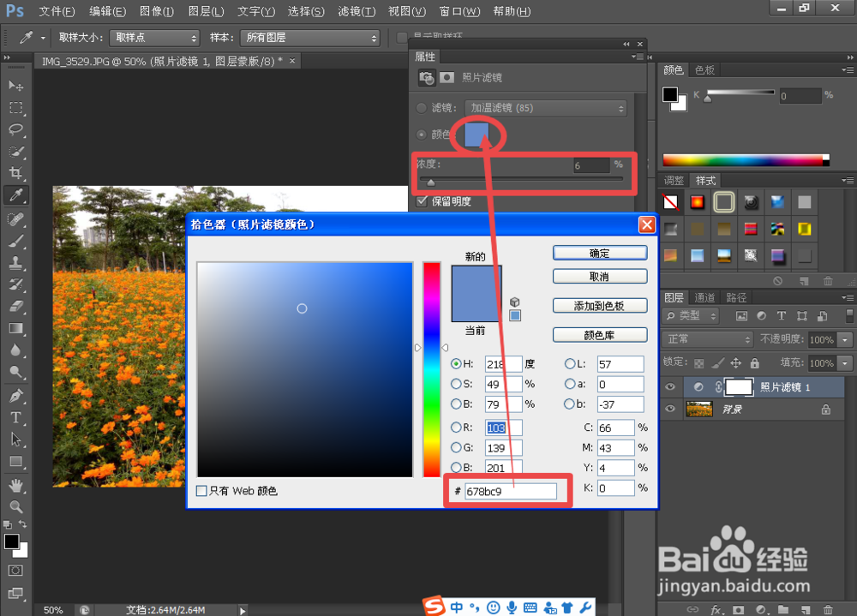Open the Properties panel flyout menu
Image resolution: width=857 pixels, height=616 pixels.
coord(637,57)
